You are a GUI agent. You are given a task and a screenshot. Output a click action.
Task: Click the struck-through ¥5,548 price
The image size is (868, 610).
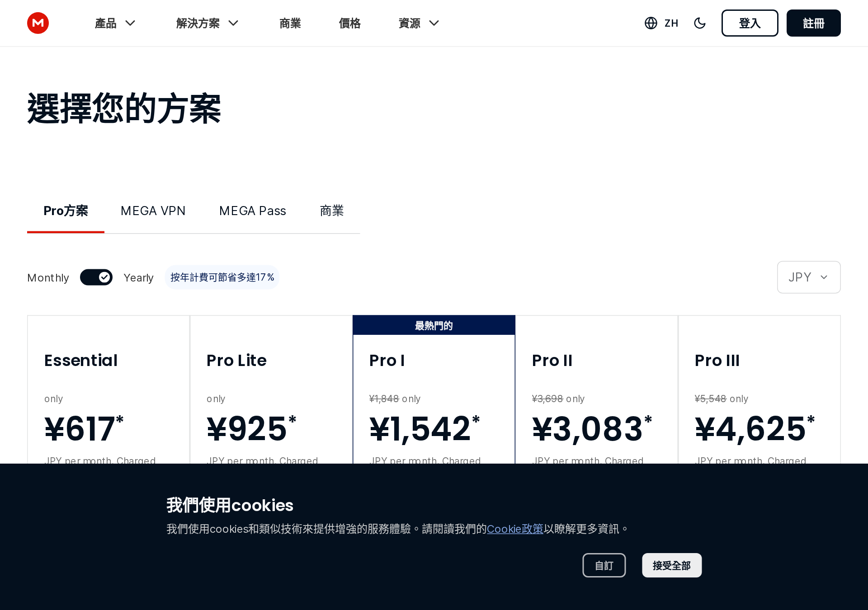(711, 399)
